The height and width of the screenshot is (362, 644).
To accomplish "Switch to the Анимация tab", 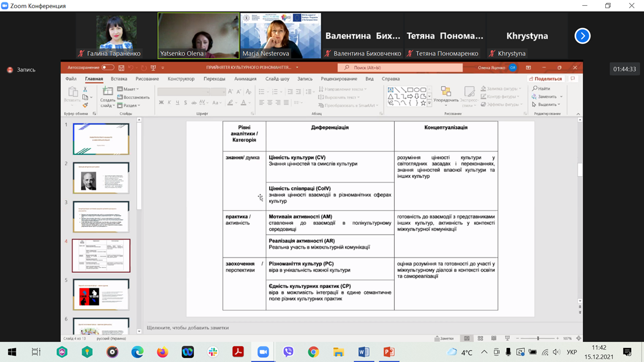I will [245, 79].
